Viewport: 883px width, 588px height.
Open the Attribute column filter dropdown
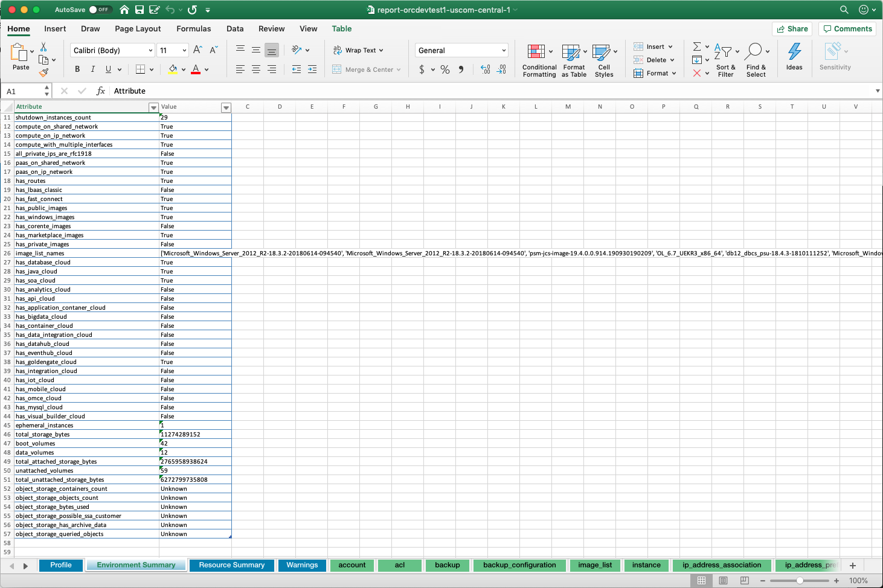(x=153, y=107)
